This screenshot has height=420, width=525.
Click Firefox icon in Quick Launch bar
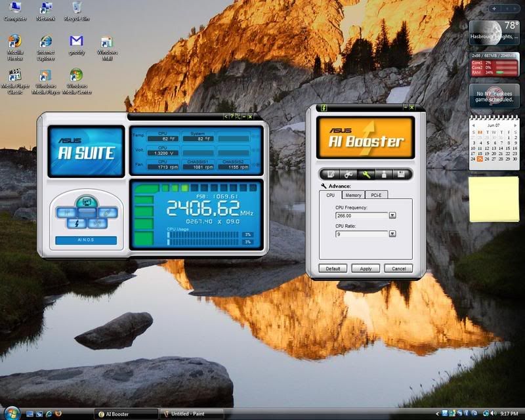pyautogui.click(x=58, y=414)
